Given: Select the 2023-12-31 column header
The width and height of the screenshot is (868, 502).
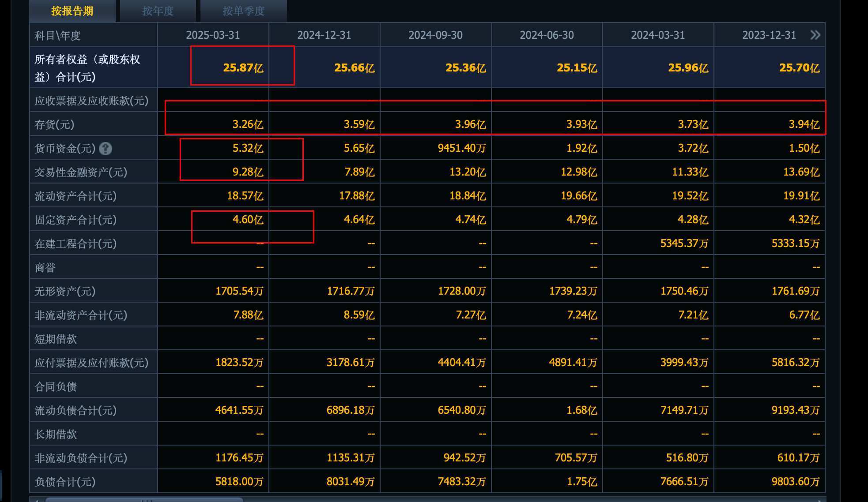Looking at the screenshot, I should pyautogui.click(x=769, y=35).
